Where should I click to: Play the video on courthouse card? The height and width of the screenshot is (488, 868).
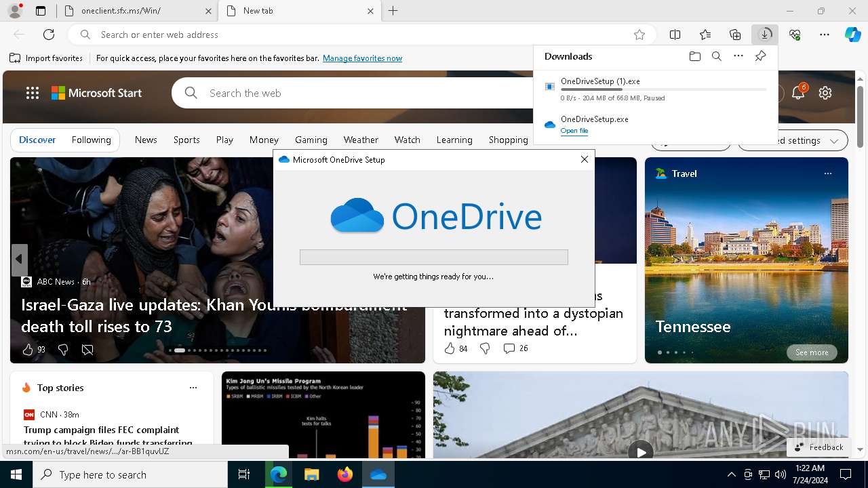[641, 451]
